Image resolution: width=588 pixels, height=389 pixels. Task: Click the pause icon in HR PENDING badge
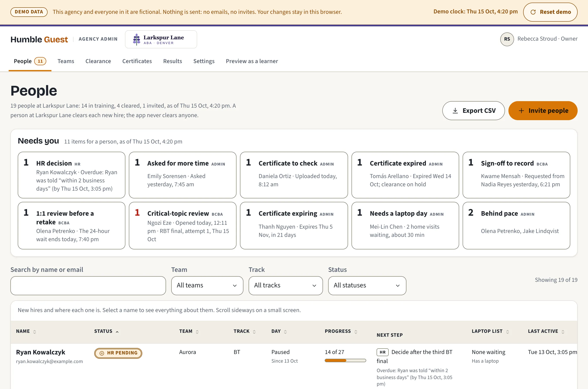pyautogui.click(x=102, y=353)
